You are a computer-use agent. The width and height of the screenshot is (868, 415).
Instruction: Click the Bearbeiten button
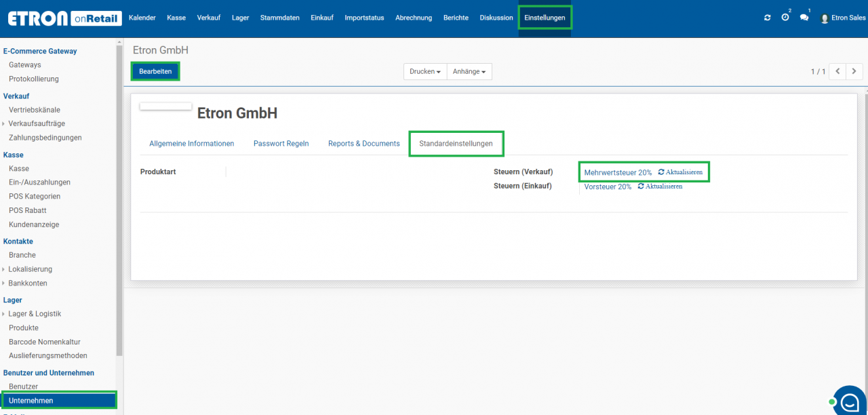(155, 71)
